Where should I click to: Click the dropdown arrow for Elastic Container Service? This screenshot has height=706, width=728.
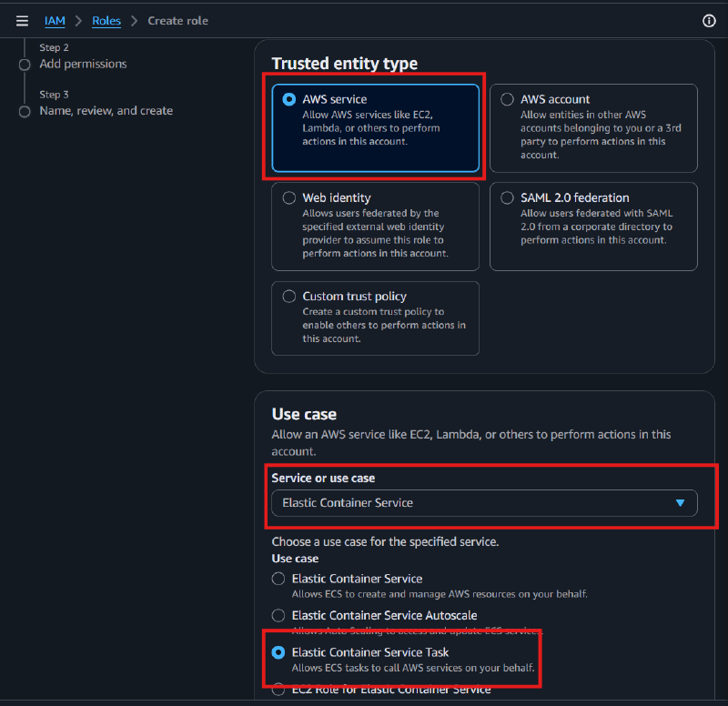680,503
